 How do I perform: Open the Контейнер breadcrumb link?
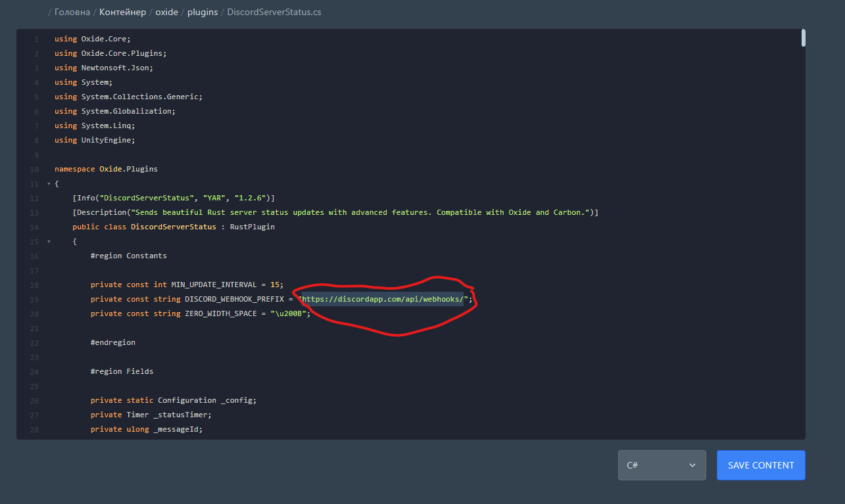pos(122,12)
